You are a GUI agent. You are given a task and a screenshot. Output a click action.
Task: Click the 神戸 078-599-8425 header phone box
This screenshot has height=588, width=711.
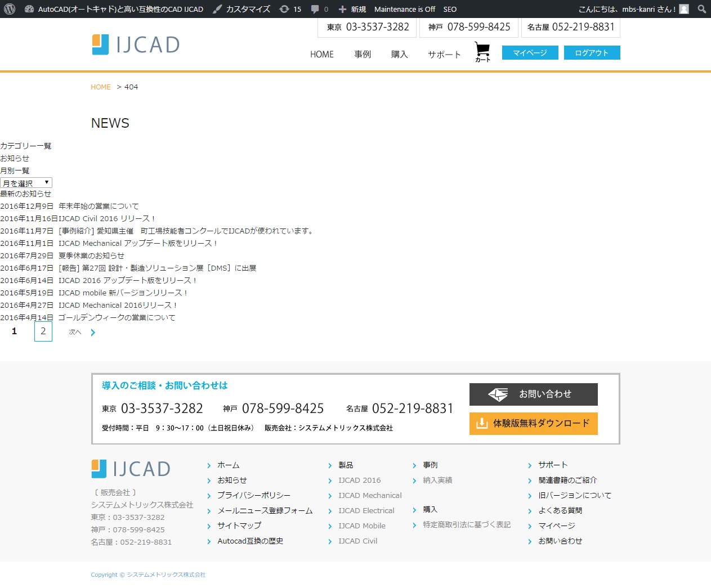coord(469,28)
